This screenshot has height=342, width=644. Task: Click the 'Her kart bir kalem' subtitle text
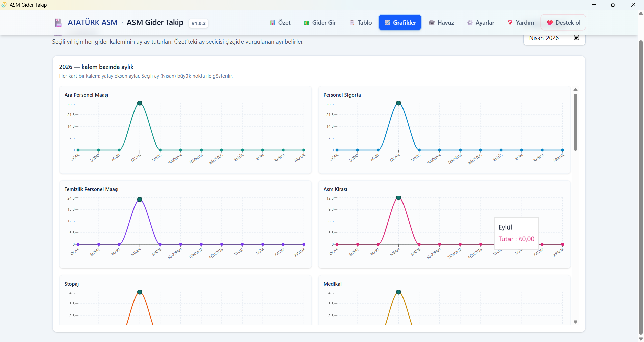click(146, 76)
